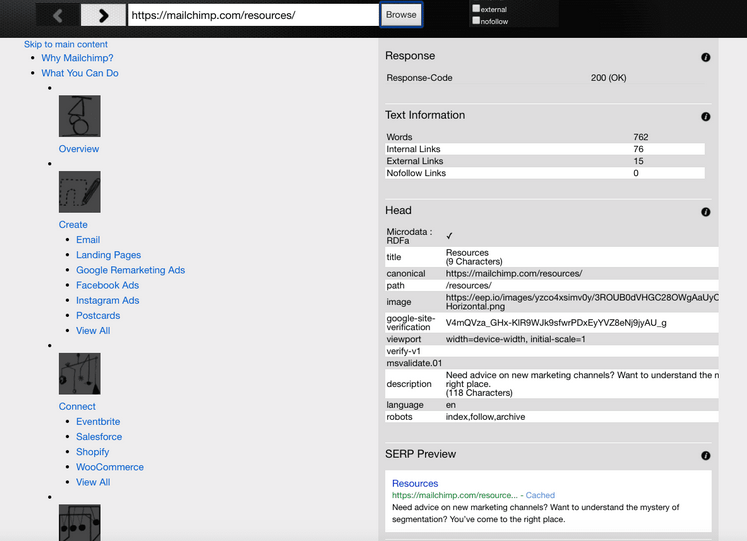Select the Connect mobile image icon
This screenshot has width=747, height=541.
[x=80, y=374]
